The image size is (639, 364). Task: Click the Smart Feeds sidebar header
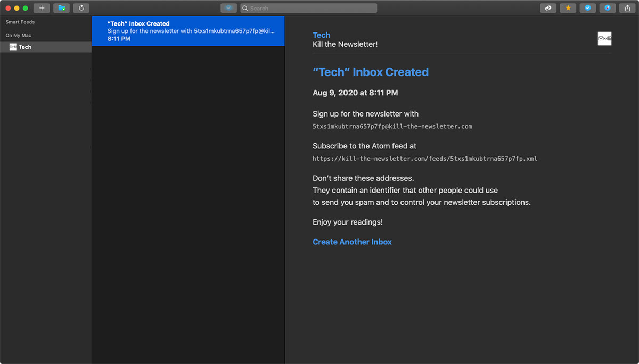(20, 22)
